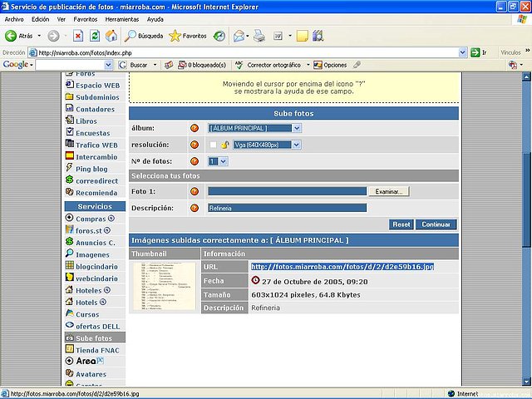Open the Mail icon dropdown arrow
532x399 pixels.
(248, 36)
